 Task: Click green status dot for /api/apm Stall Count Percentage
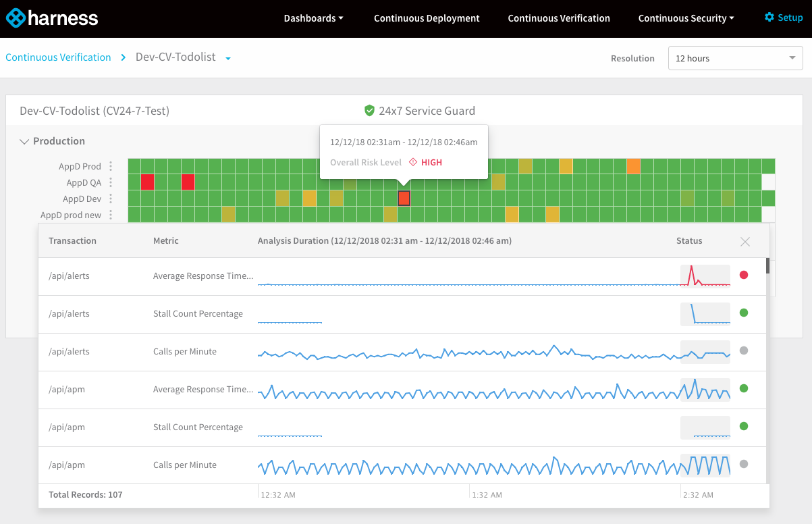click(x=744, y=426)
